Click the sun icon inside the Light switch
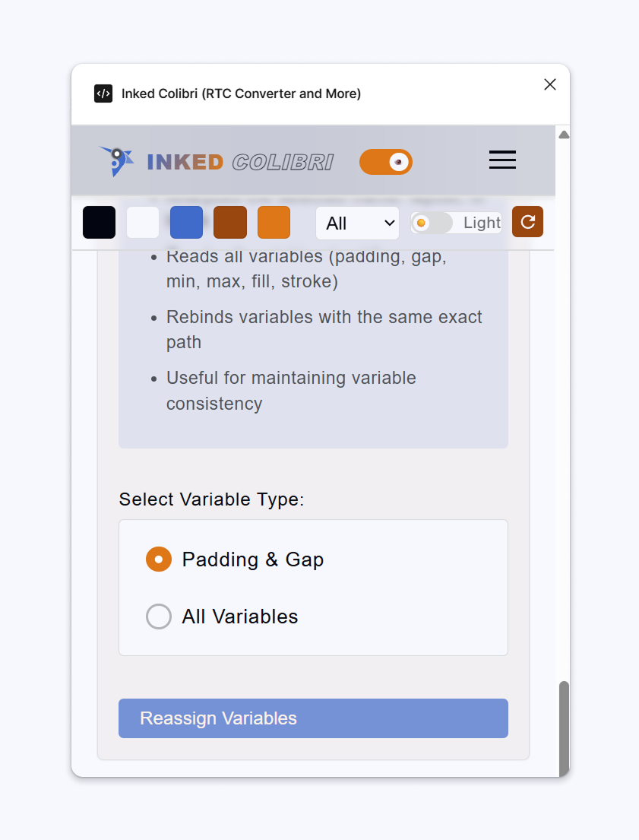The height and width of the screenshot is (840, 639). coord(422,222)
